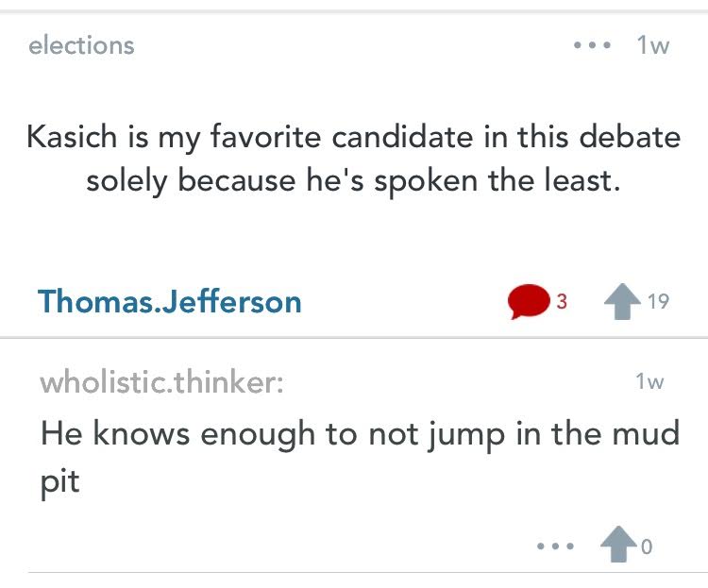Open the red comment bubble icon
This screenshot has width=708, height=588.
pos(529,303)
